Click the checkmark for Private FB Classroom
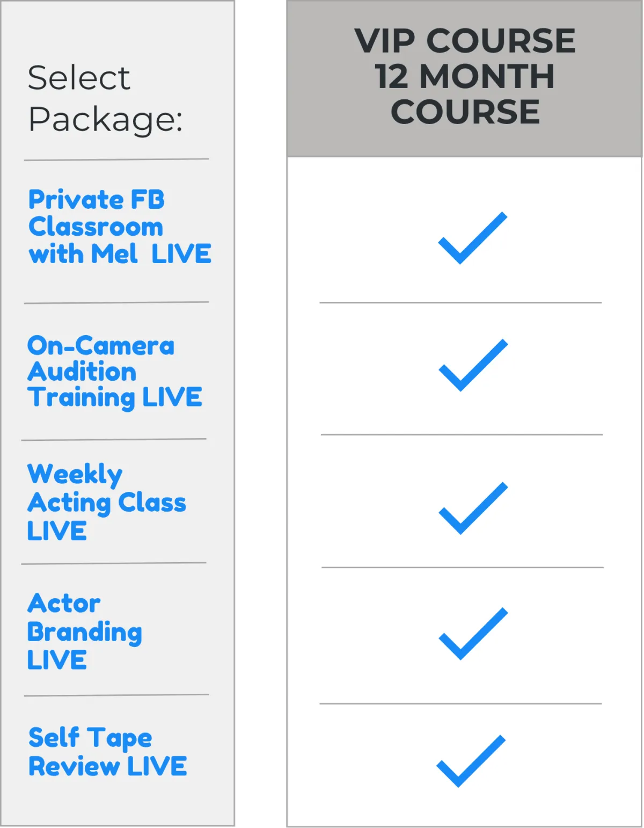The image size is (644, 828). [x=473, y=238]
